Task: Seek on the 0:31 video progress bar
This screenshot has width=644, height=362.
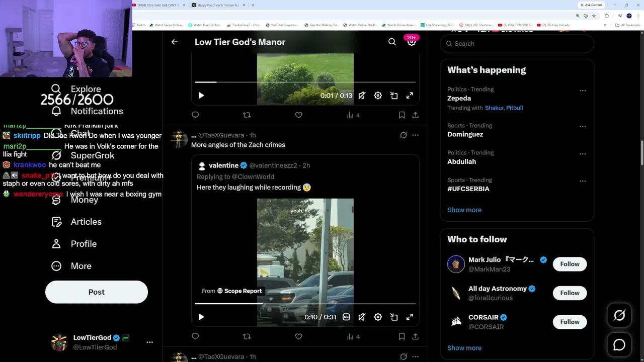Action: tap(305, 304)
